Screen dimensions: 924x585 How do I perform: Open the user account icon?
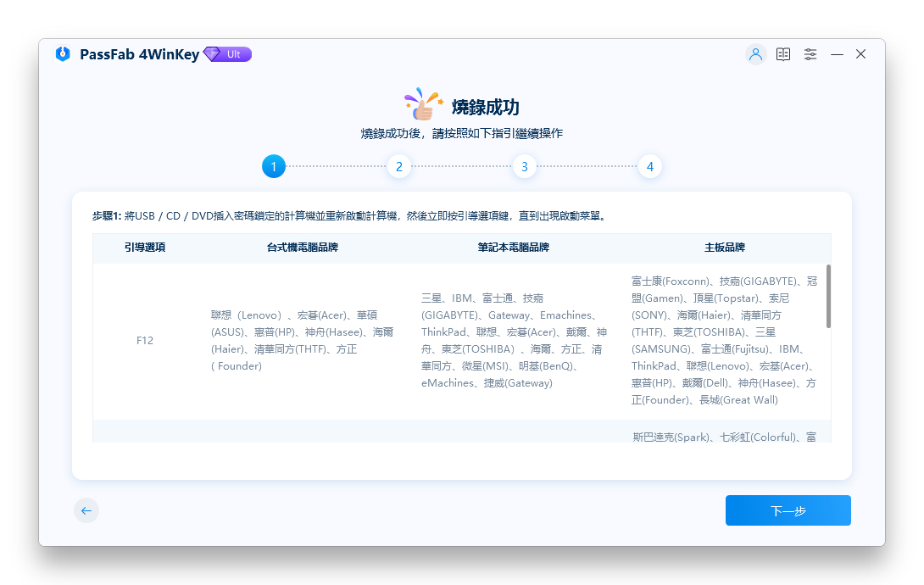point(755,54)
